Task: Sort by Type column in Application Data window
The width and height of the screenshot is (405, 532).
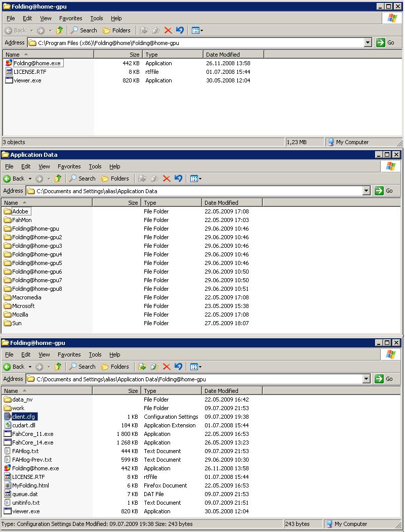Action: tap(171, 203)
